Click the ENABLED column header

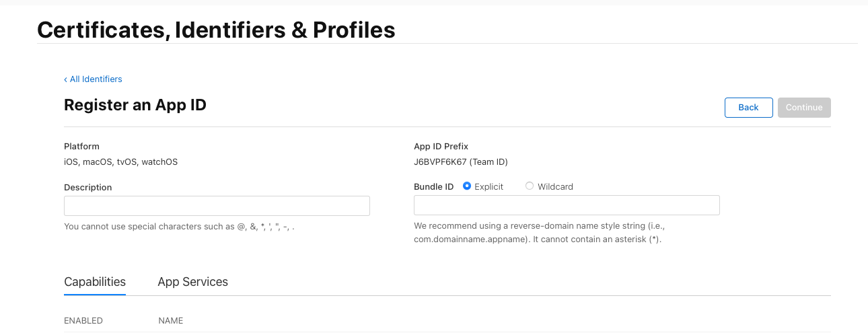[x=83, y=321]
